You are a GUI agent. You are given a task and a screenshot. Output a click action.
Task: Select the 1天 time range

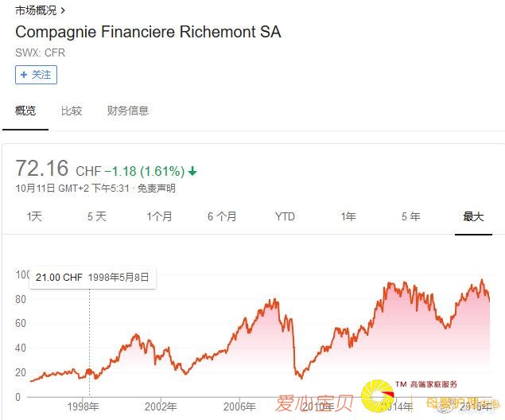pyautogui.click(x=34, y=216)
